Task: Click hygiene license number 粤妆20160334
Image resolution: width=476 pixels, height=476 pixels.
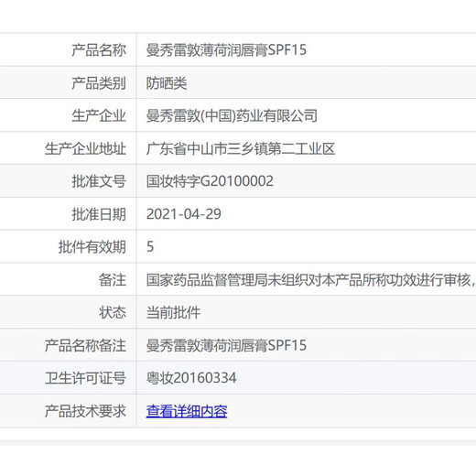Action: point(191,378)
